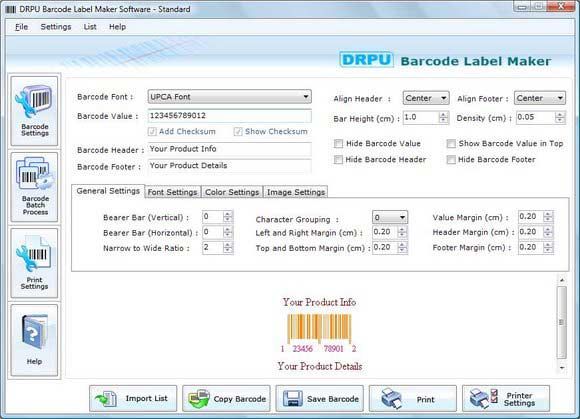
Task: Switch to the Color Settings tab
Action: pos(232,192)
